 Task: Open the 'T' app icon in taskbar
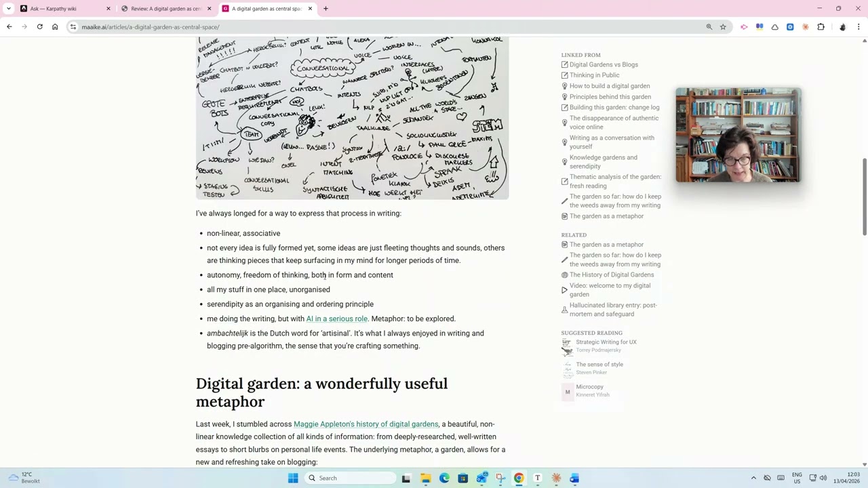pos(537,478)
